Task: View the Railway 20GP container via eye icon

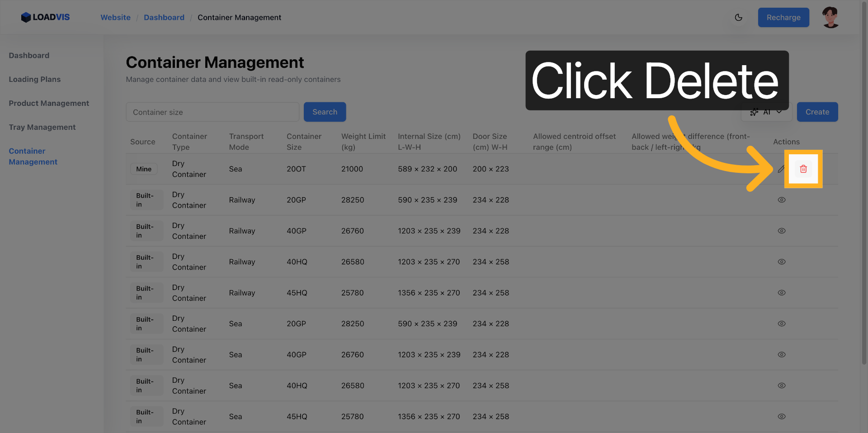Action: click(x=781, y=200)
